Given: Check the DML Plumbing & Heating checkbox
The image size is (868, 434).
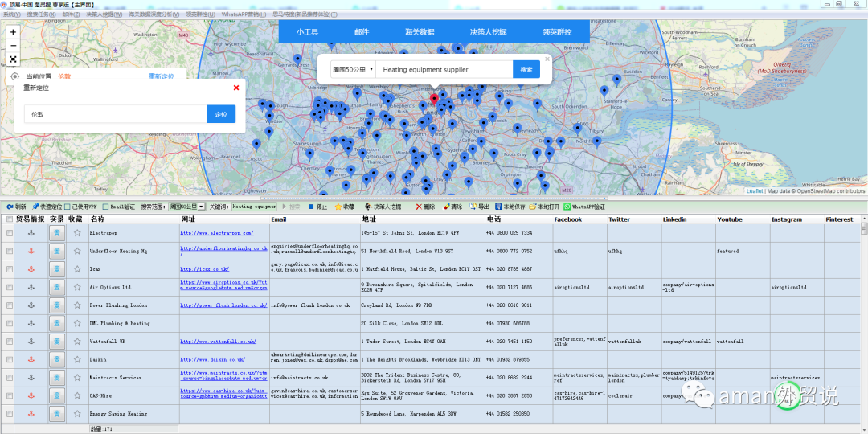Looking at the screenshot, I should tap(10, 323).
